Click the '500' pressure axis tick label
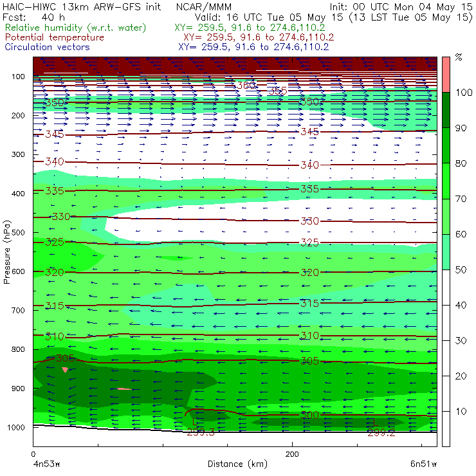476x476 pixels. (18, 232)
